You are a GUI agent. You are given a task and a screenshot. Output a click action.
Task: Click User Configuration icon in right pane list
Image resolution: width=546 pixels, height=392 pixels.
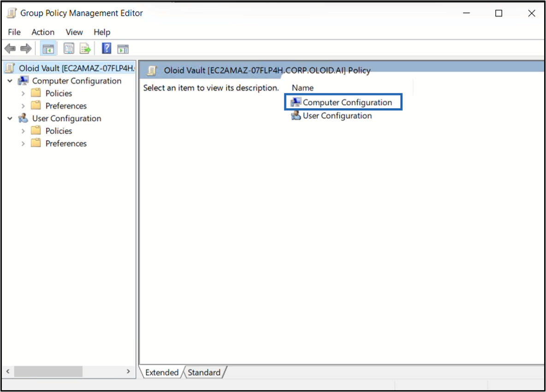tap(296, 115)
